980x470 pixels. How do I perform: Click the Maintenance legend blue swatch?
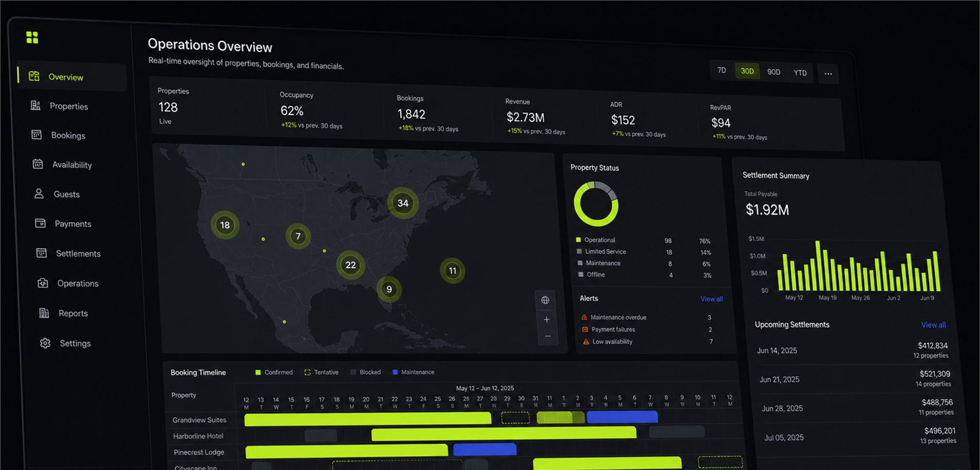click(395, 372)
